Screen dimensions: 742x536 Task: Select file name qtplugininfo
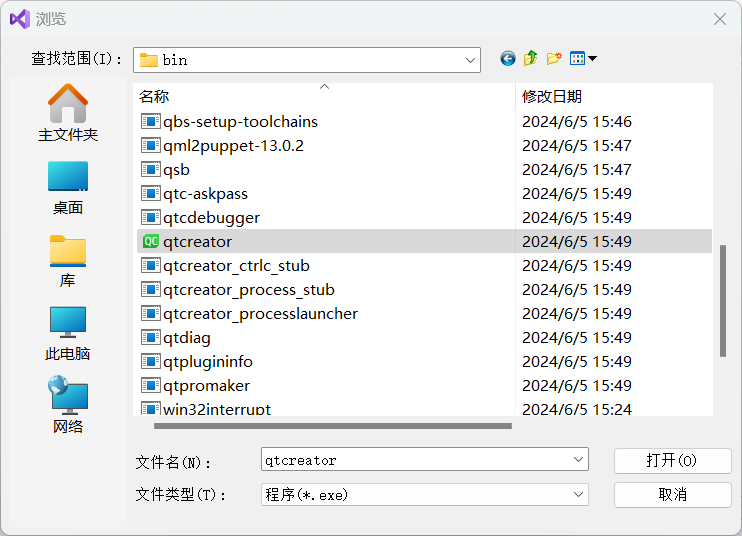click(x=208, y=361)
